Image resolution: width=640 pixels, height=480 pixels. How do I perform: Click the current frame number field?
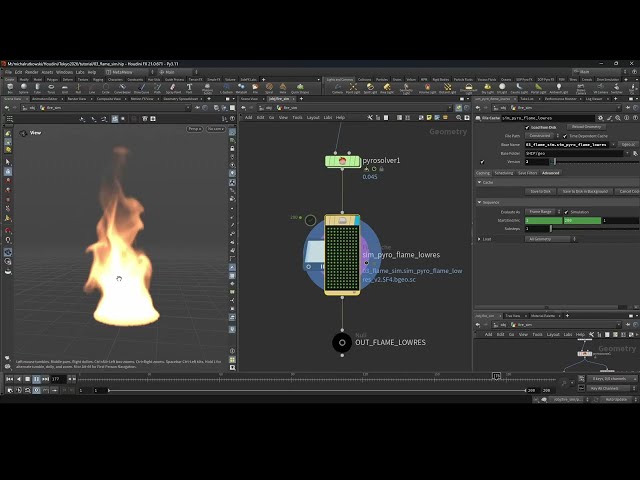[x=57, y=379]
